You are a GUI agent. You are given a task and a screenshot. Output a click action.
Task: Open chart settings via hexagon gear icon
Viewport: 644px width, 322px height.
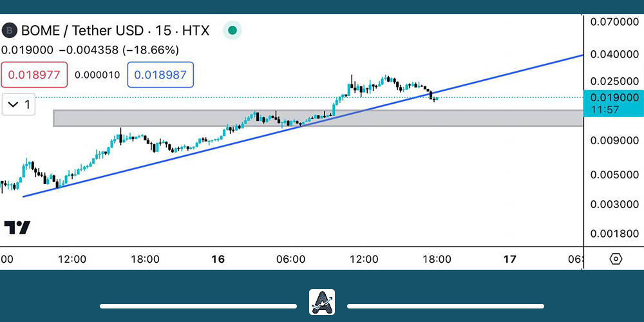[616, 259]
